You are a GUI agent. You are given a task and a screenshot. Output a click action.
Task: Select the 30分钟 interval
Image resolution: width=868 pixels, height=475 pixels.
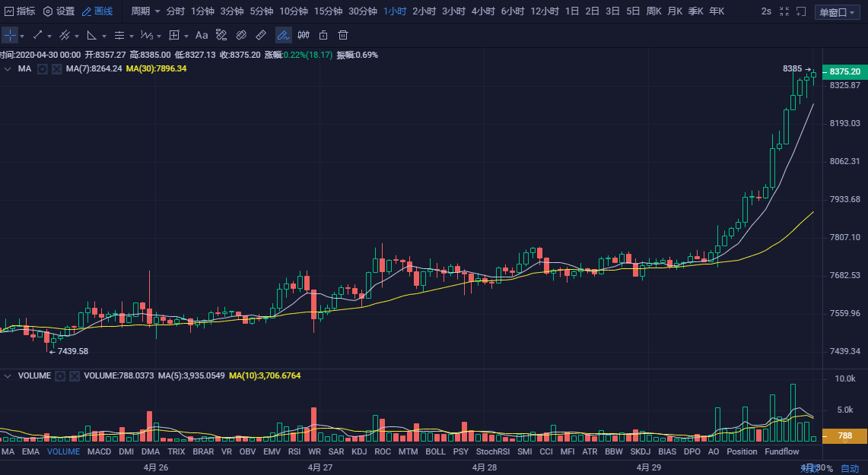click(x=363, y=11)
